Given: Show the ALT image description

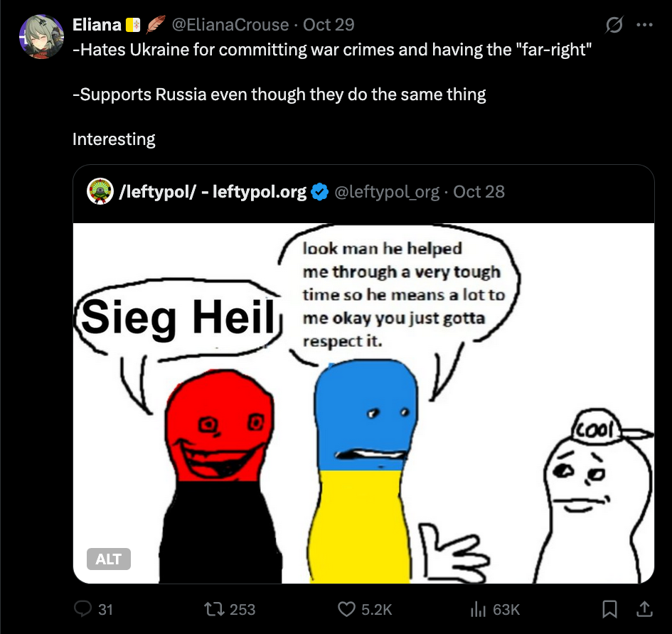Looking at the screenshot, I should (x=108, y=559).
